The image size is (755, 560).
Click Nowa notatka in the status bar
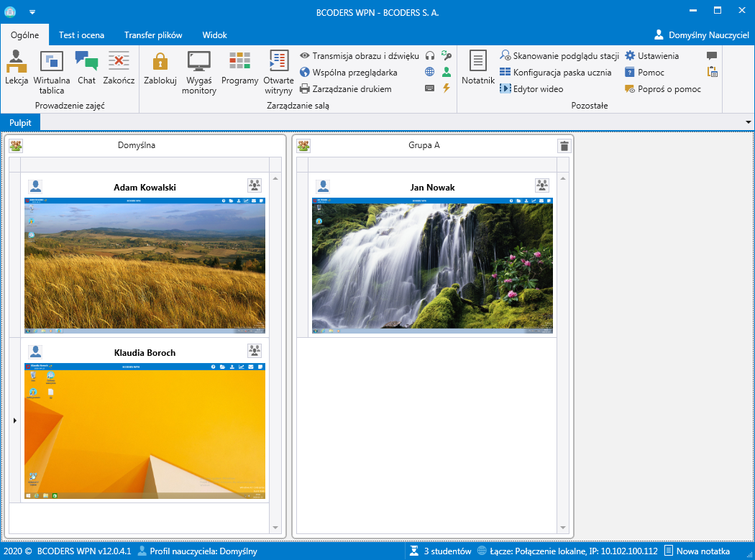(697, 551)
